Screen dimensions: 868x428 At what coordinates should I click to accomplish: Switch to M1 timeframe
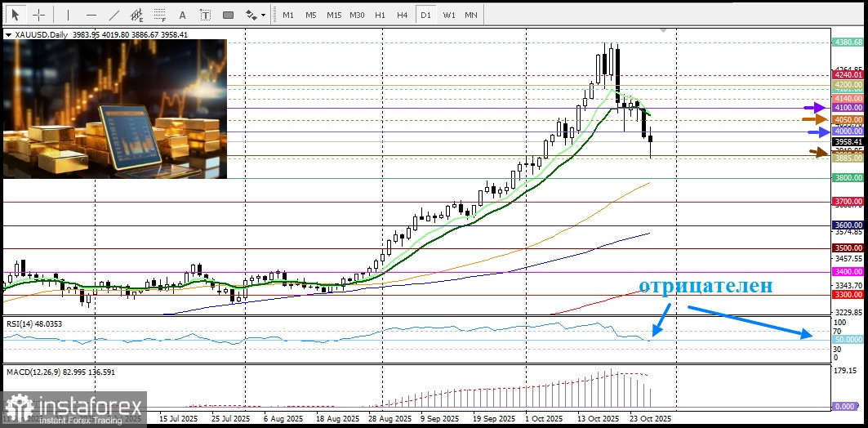tap(288, 15)
